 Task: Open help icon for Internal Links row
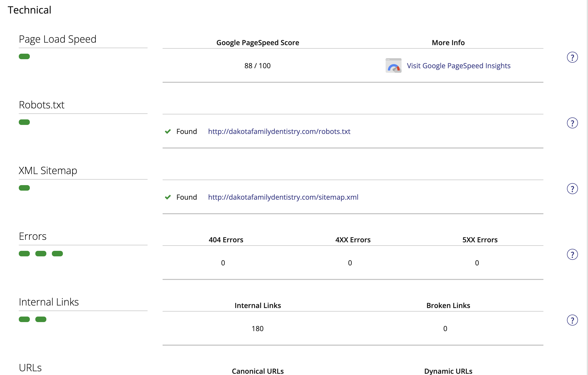pyautogui.click(x=572, y=320)
